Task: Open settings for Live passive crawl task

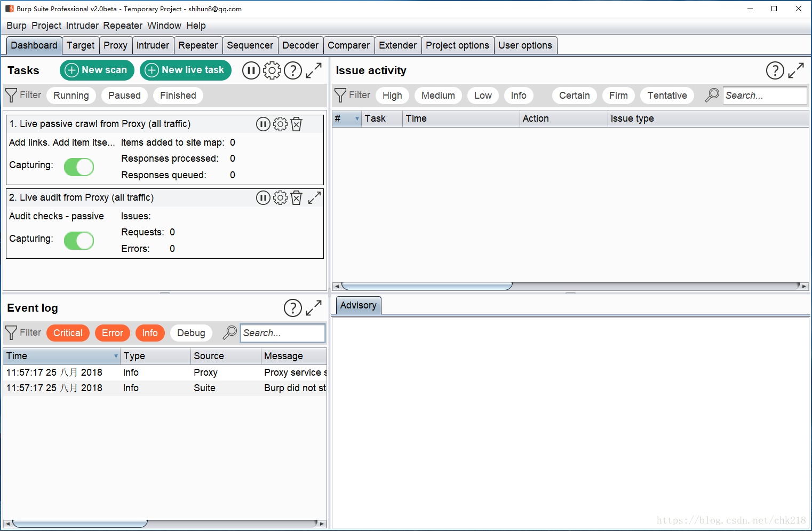Action: tap(280, 124)
